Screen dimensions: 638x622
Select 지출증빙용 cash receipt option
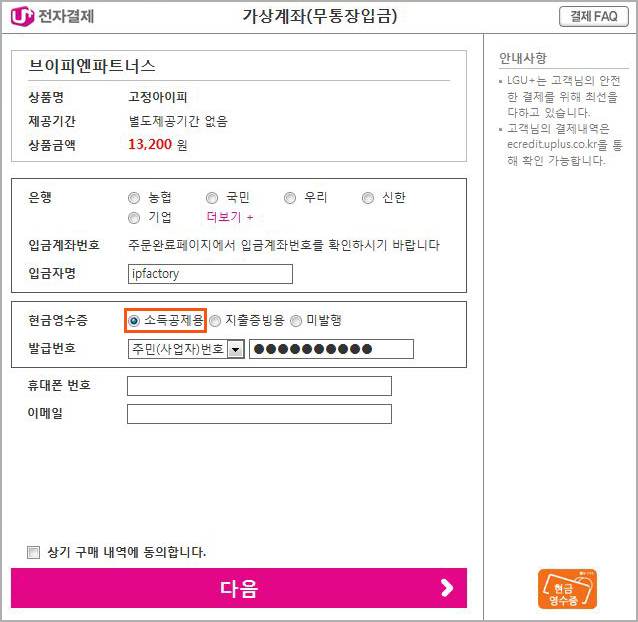tap(215, 321)
